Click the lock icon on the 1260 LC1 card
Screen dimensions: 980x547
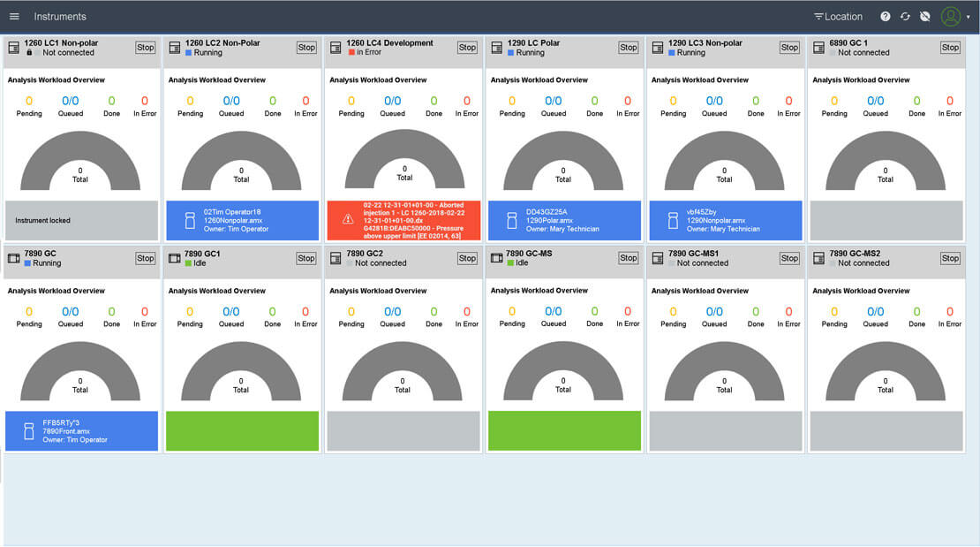pos(29,51)
